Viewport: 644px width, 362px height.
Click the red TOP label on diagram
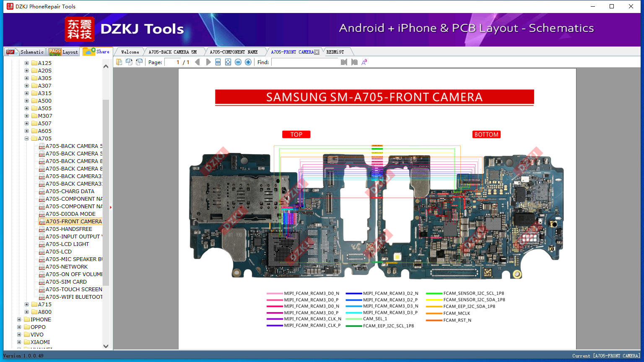pyautogui.click(x=296, y=134)
